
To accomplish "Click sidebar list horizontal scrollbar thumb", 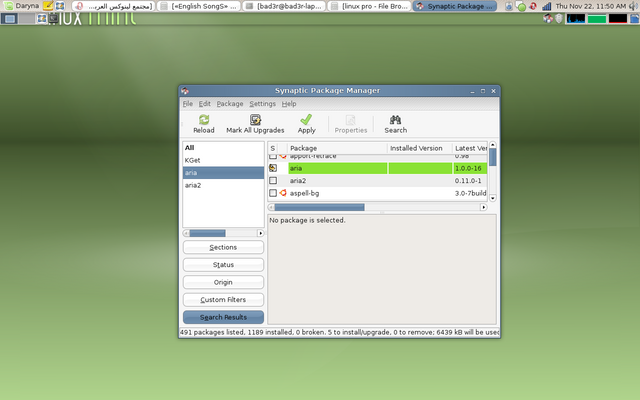I will point(207,233).
